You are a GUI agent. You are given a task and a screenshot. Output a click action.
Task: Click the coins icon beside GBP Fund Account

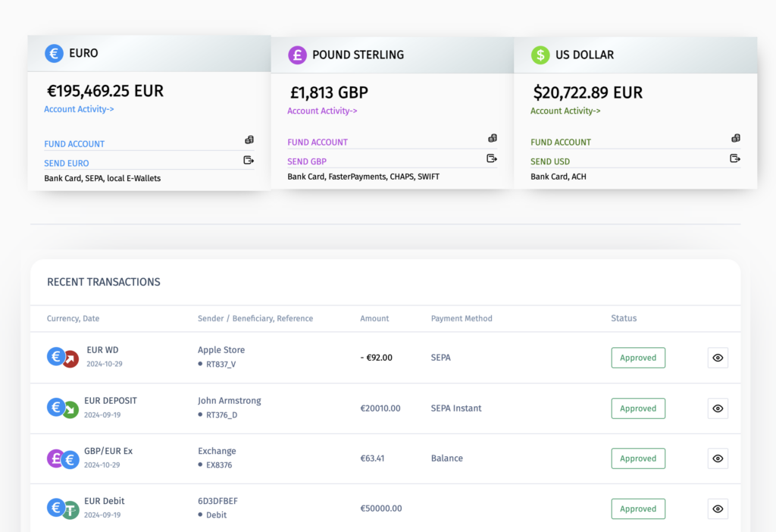pyautogui.click(x=493, y=139)
